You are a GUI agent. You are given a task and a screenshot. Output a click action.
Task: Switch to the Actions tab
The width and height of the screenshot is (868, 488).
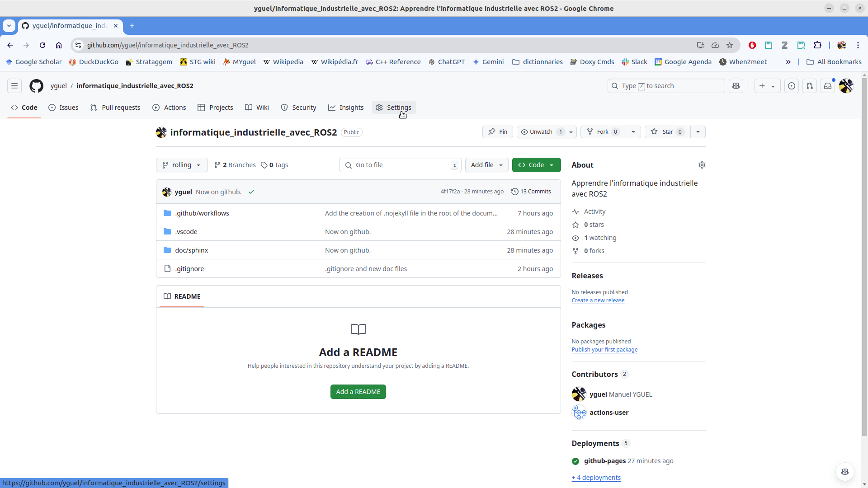coord(170,108)
